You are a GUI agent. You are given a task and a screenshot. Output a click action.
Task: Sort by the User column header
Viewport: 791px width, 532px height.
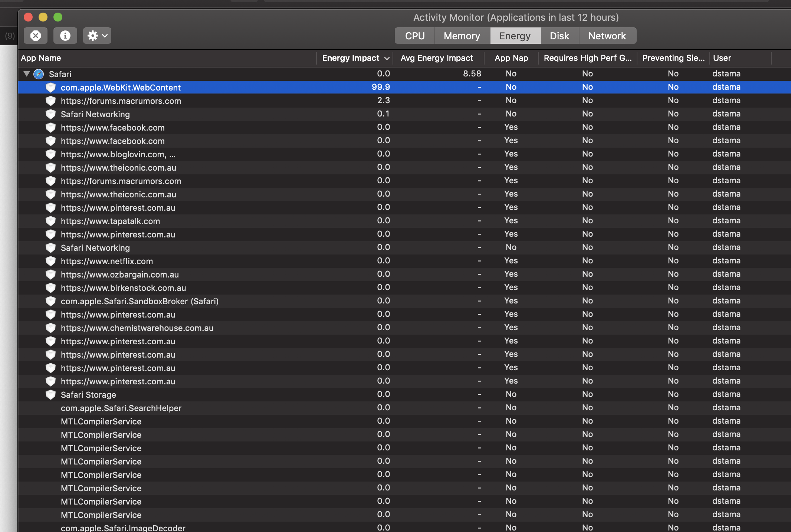[741, 58]
